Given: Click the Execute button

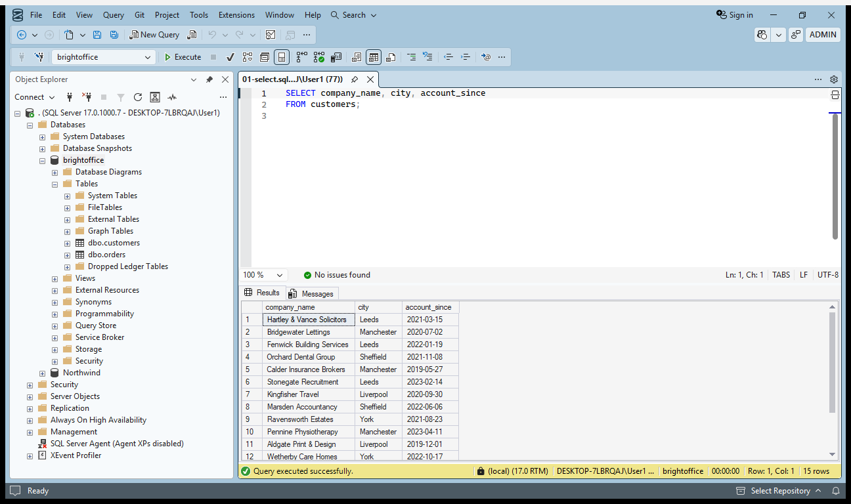Looking at the screenshot, I should click(x=182, y=57).
